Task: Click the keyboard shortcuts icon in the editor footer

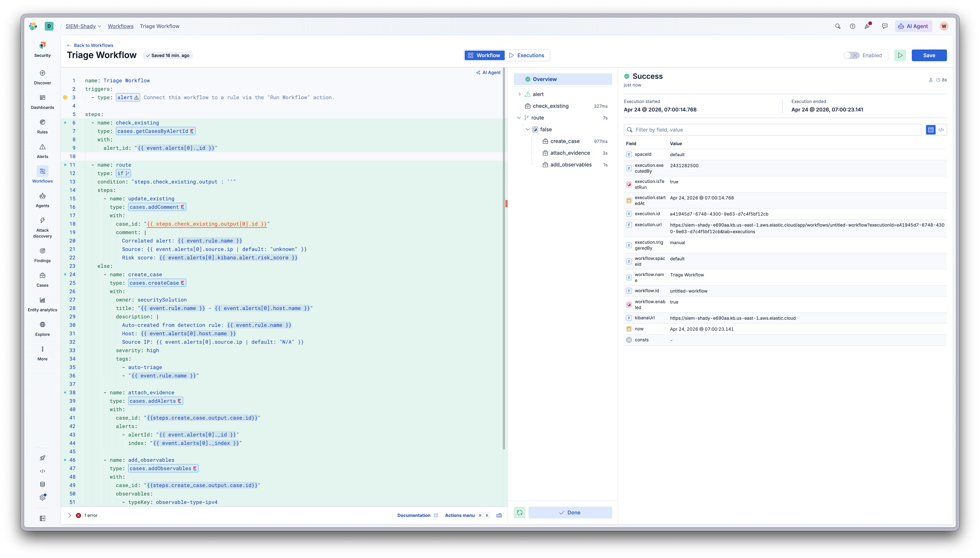Action: click(x=499, y=515)
